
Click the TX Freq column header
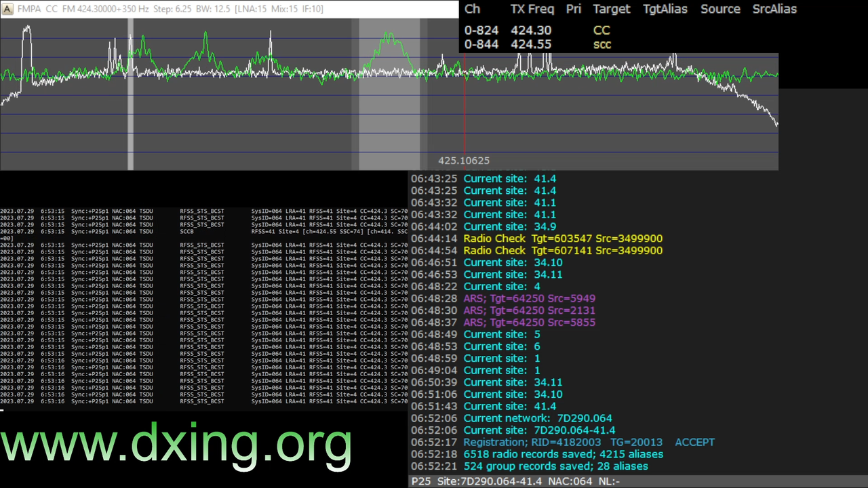click(532, 9)
